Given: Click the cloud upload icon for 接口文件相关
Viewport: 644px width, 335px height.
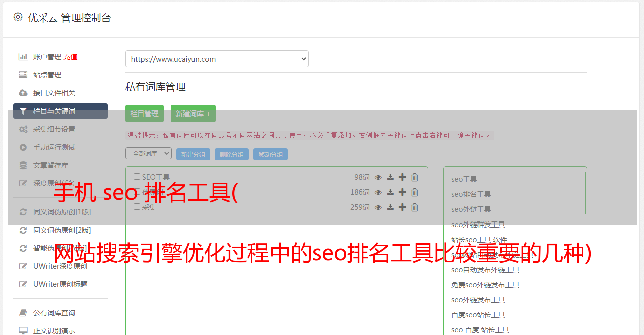Looking at the screenshot, I should click(x=23, y=93).
